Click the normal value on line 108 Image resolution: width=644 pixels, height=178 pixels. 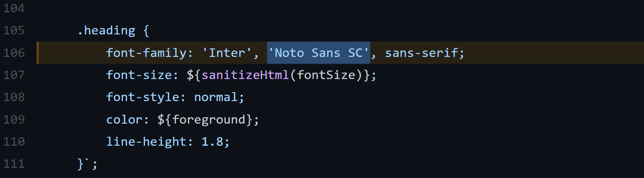point(216,97)
